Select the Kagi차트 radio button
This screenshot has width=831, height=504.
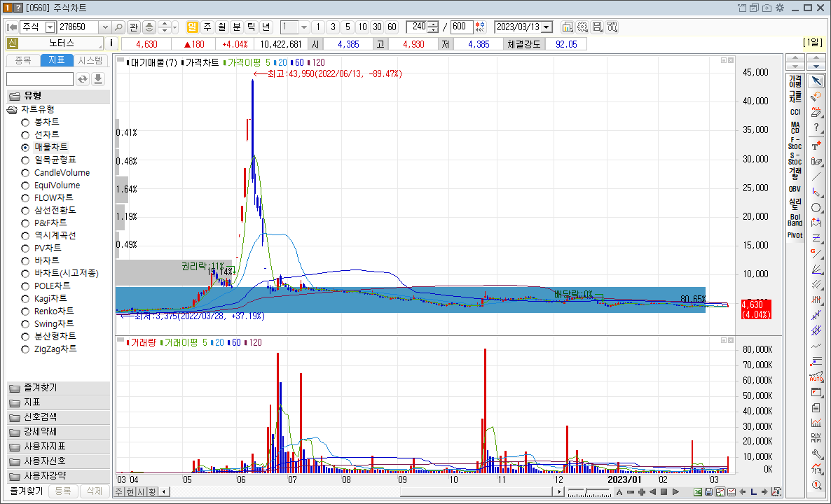[x=25, y=299]
